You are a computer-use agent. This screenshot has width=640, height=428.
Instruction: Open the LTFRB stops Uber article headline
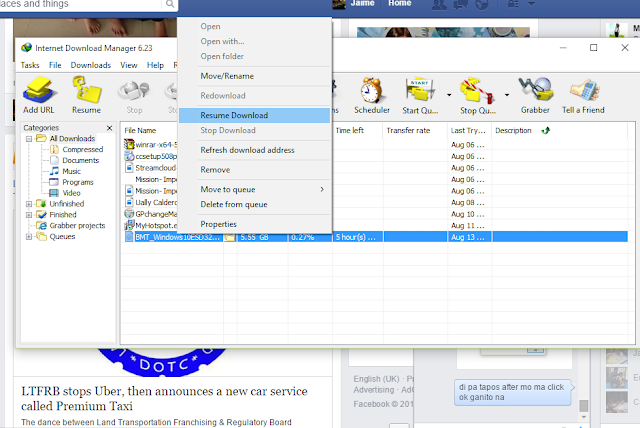coord(164,399)
